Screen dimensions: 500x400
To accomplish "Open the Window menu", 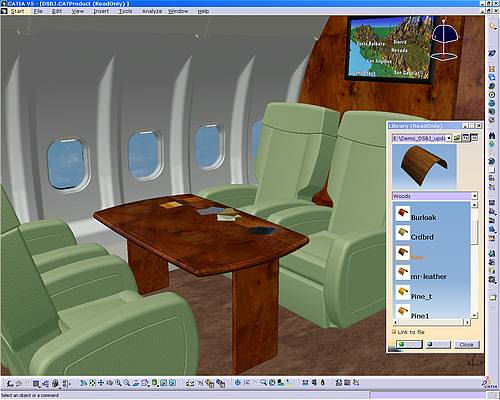I will tap(178, 11).
